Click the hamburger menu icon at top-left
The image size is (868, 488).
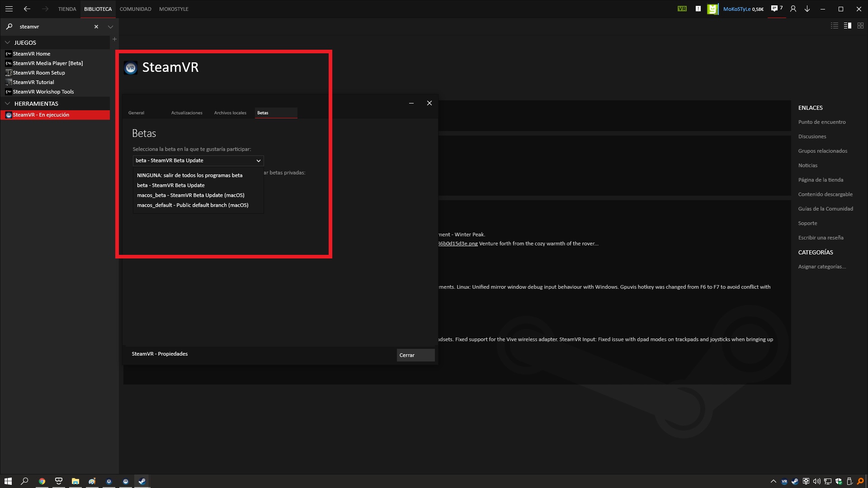pyautogui.click(x=9, y=9)
